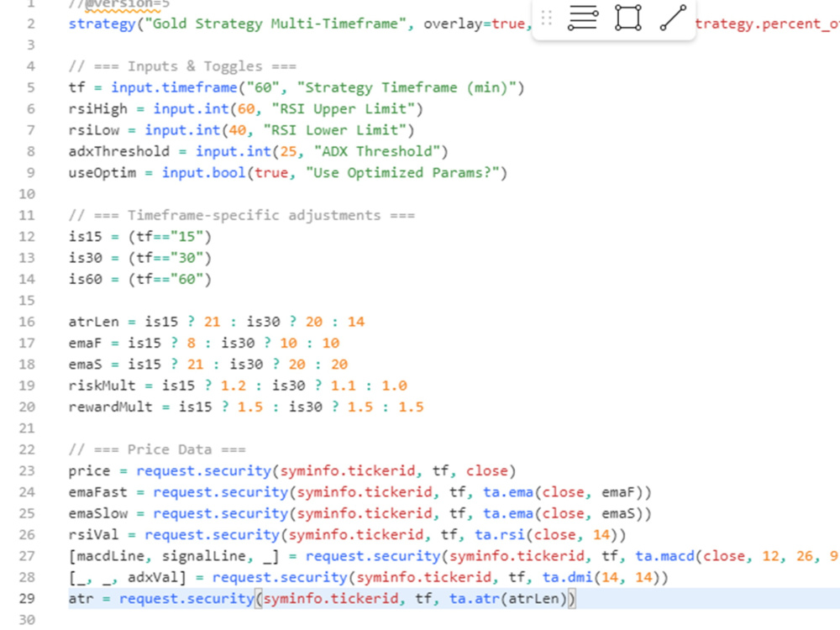Click the 'emaF' variable on line 17
840x630 pixels.
coord(85,344)
